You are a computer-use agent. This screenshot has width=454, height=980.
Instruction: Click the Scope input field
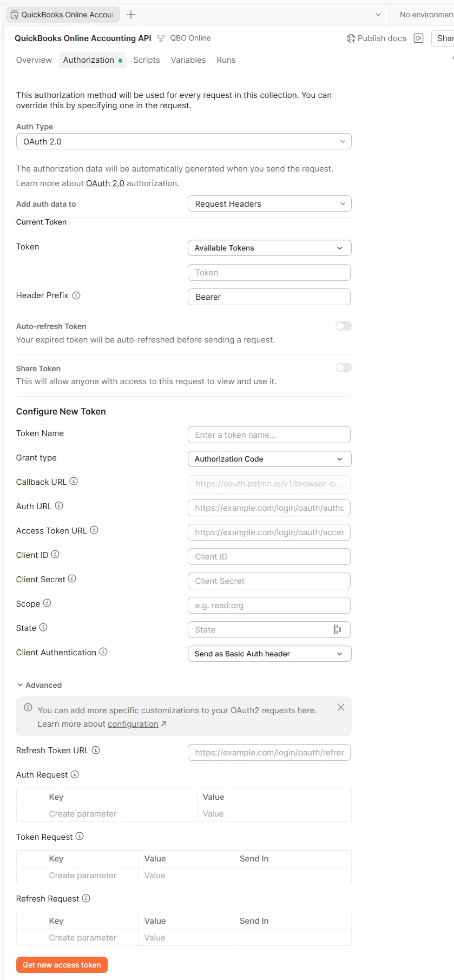click(269, 606)
